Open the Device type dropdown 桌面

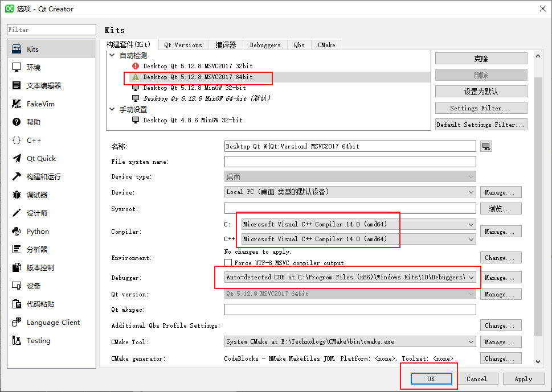click(350, 176)
